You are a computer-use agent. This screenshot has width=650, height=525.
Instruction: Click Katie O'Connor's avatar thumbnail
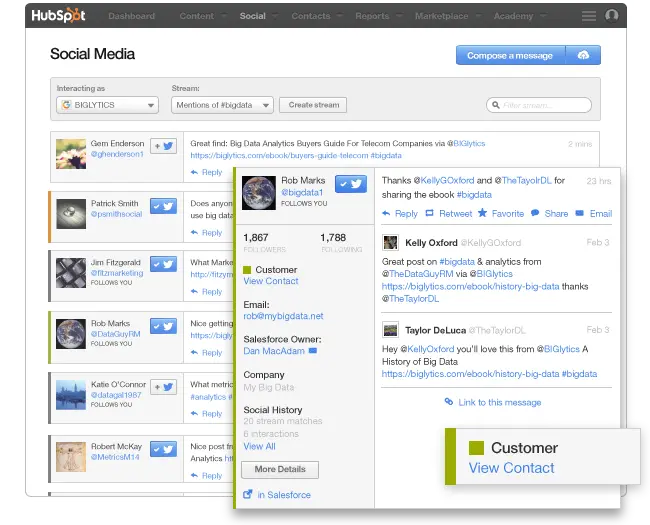[71, 395]
